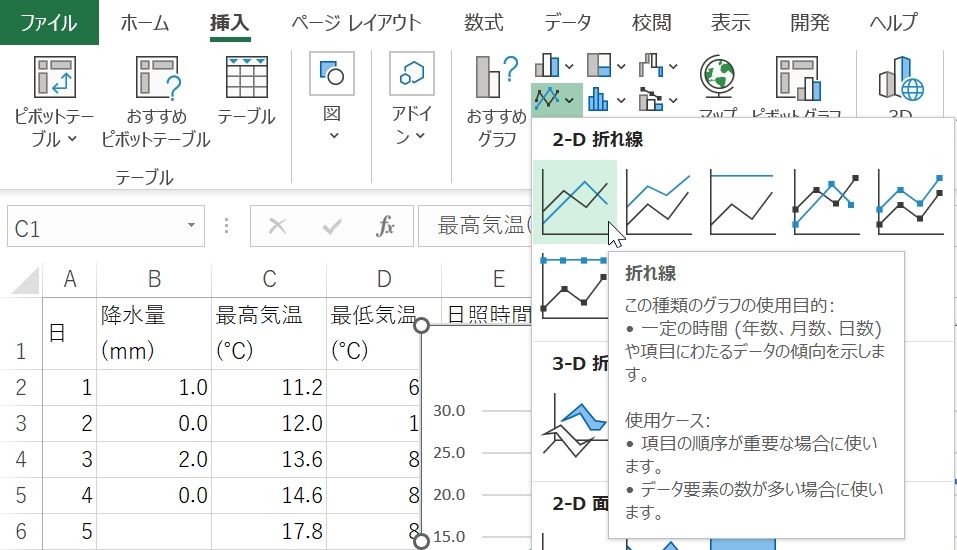Go to the 校閲 tab
Screen dimensions: 957x550
point(651,23)
